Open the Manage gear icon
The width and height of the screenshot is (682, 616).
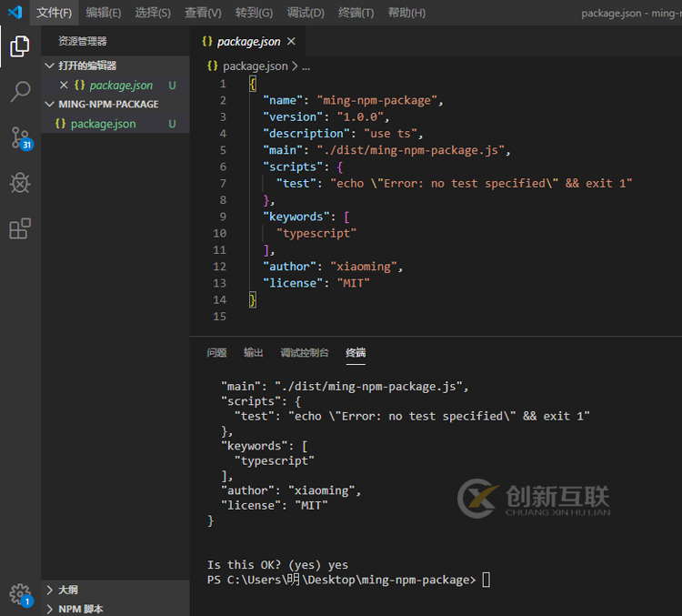click(20, 594)
